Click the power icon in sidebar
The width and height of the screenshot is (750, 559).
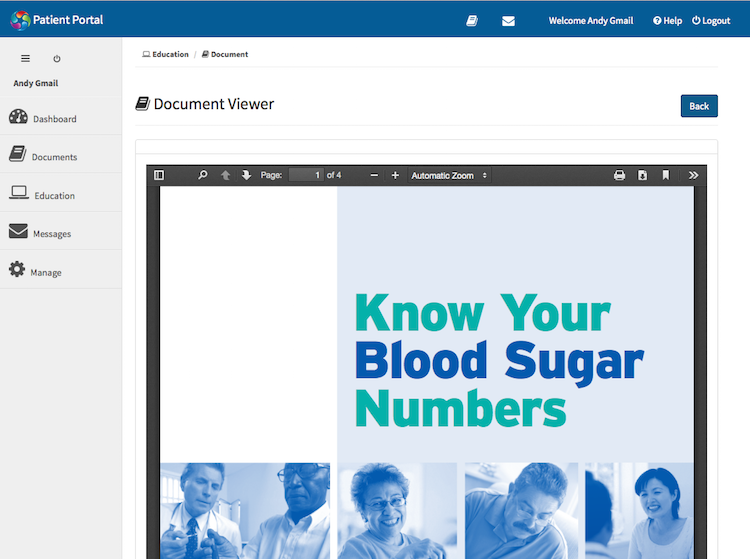(x=57, y=59)
